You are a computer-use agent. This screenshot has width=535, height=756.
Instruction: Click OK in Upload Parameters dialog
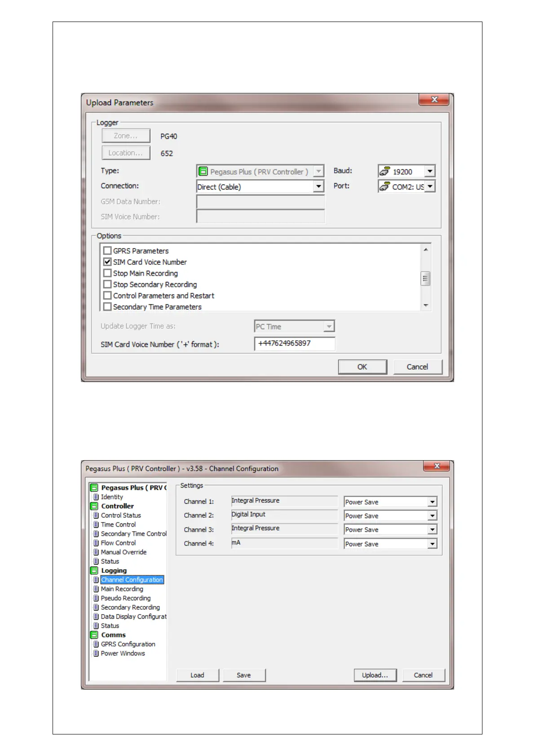tap(362, 367)
